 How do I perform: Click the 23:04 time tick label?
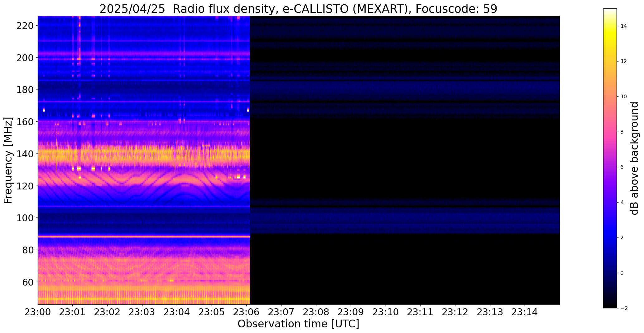click(177, 312)
